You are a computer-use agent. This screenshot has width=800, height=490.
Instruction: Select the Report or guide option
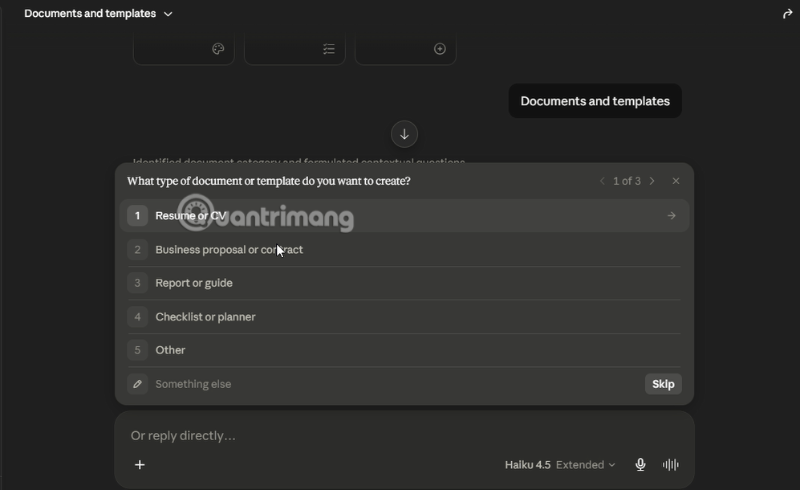click(404, 283)
